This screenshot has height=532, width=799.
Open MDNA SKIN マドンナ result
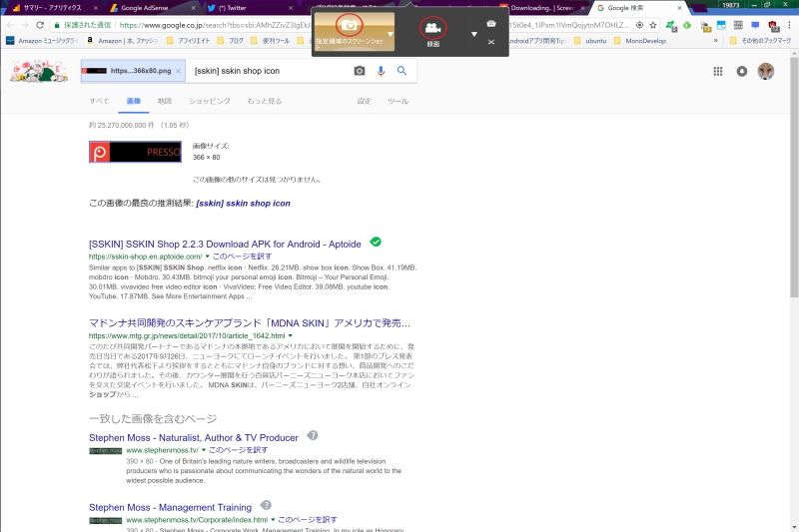(x=249, y=323)
